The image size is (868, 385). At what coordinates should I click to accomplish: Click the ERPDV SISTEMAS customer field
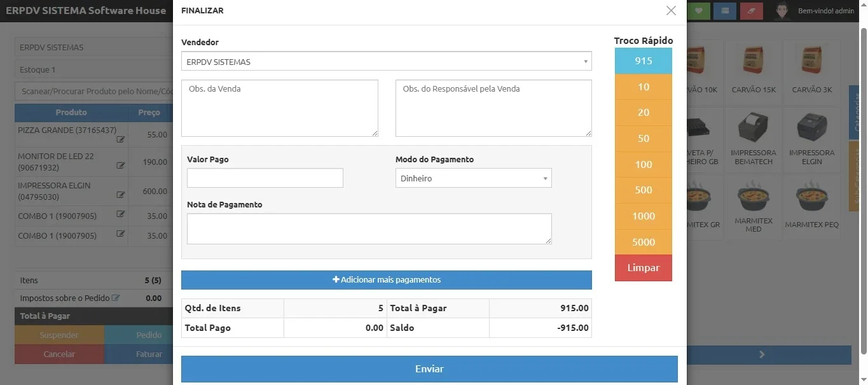(94, 47)
